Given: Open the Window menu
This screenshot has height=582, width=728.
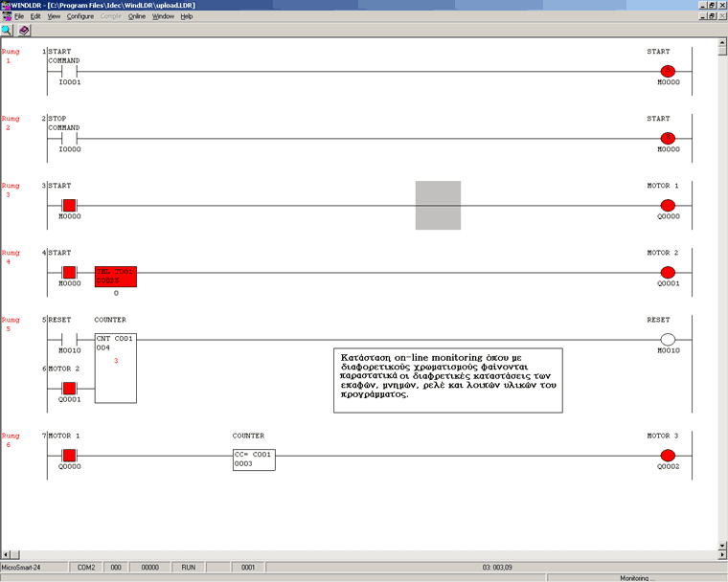Looking at the screenshot, I should tap(163, 16).
